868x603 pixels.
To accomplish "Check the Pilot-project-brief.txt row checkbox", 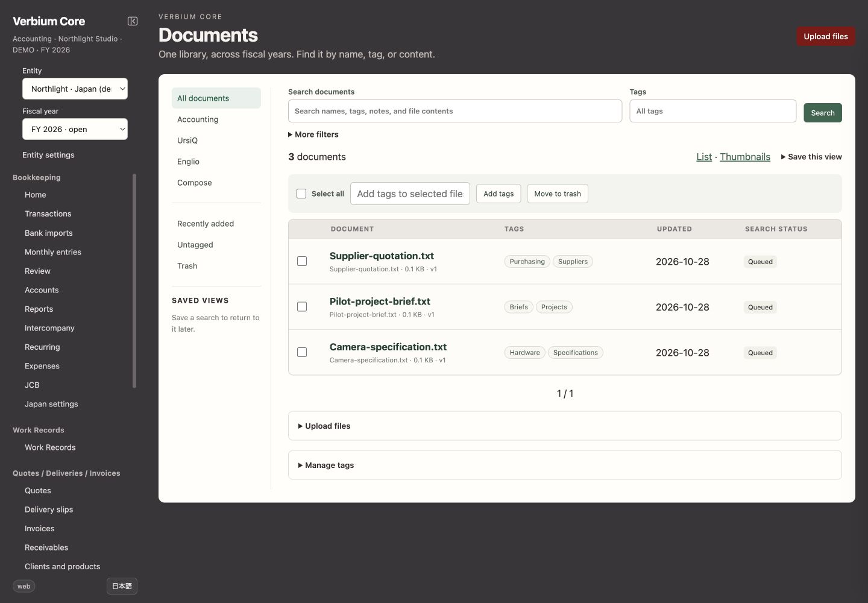I will coord(302,307).
